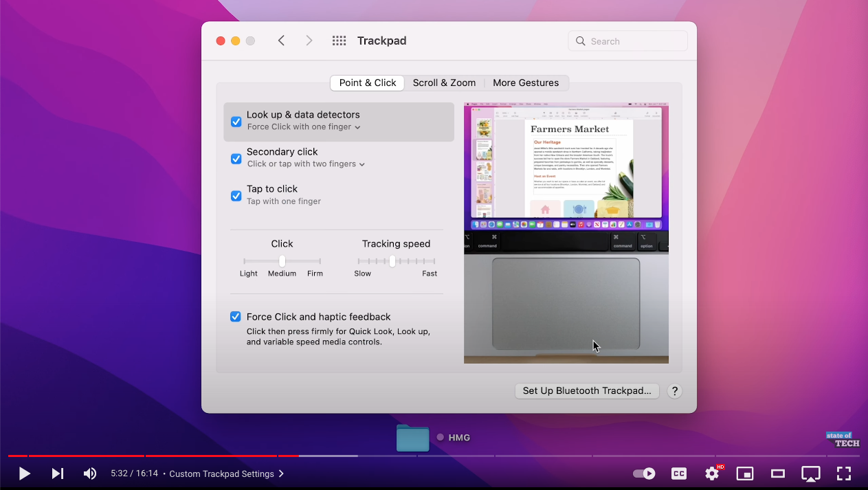The image size is (868, 490).
Task: Click the Slow label under Tracking speed
Action: (x=363, y=274)
